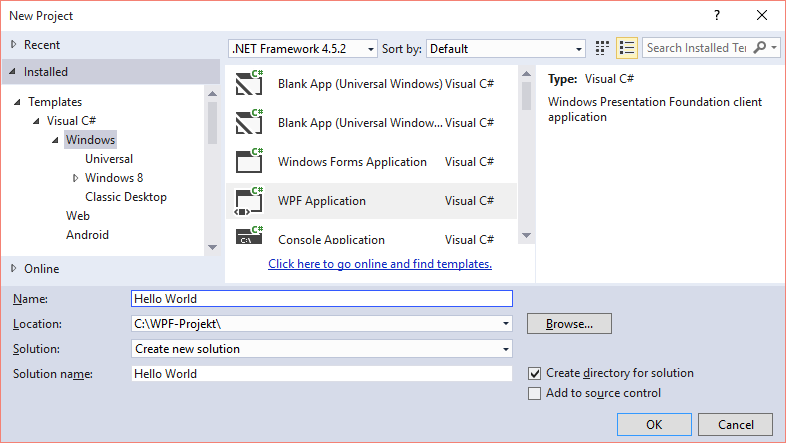Click the OK button
This screenshot has width=786, height=443.
[x=654, y=424]
